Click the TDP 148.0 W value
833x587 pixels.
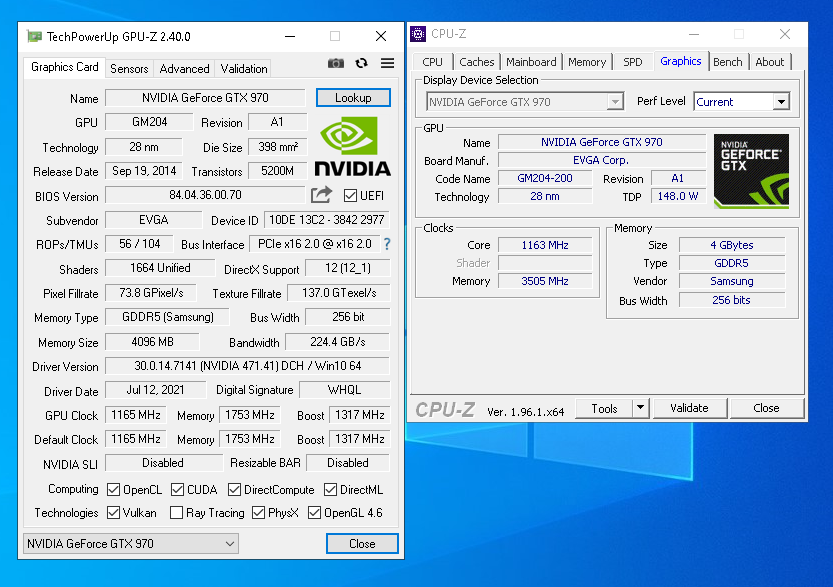click(x=678, y=196)
